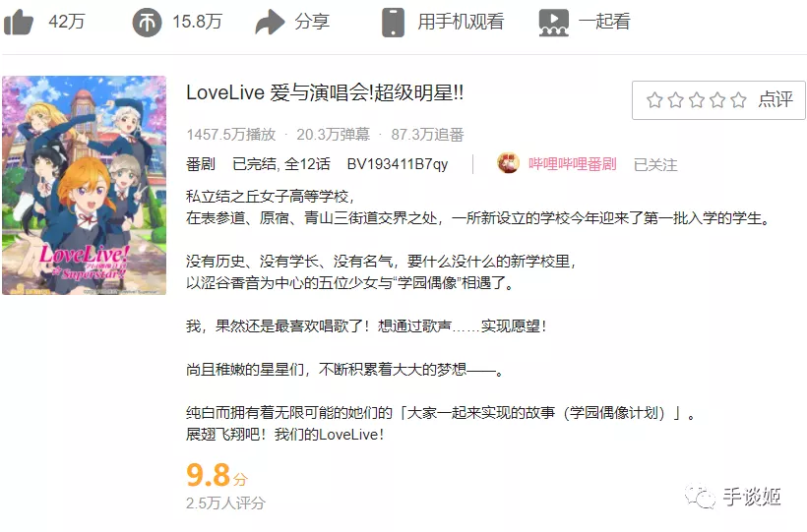Select the third rating star
This screenshot has height=532, width=807.
tap(697, 100)
